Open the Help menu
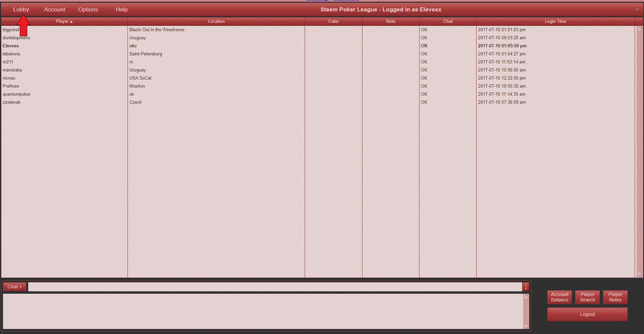 (x=121, y=9)
